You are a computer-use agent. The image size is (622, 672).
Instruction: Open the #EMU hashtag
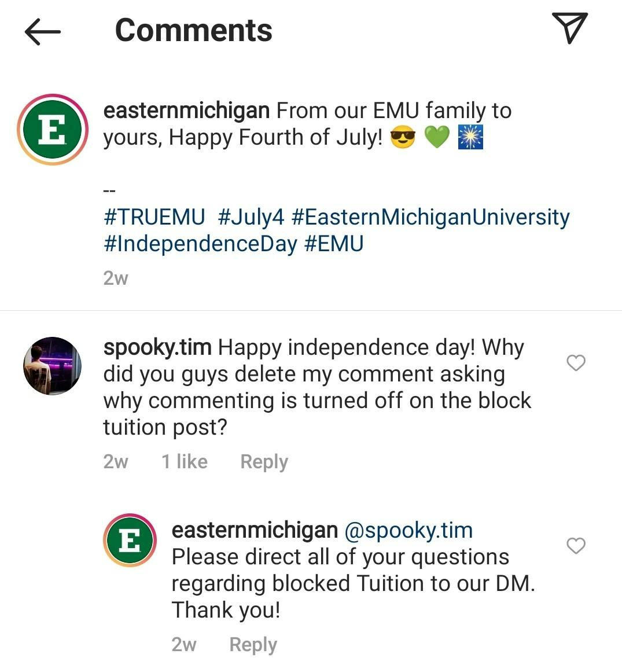(x=334, y=244)
